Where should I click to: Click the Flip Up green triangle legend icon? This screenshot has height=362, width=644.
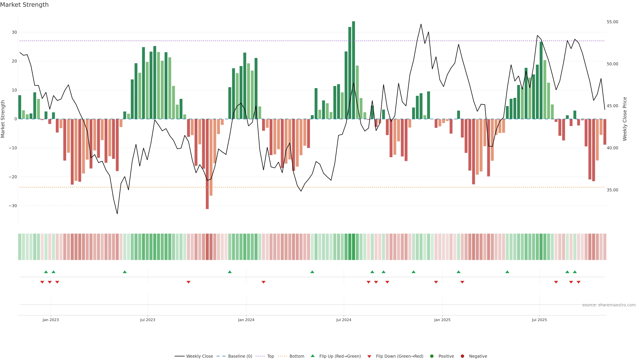(x=312, y=356)
